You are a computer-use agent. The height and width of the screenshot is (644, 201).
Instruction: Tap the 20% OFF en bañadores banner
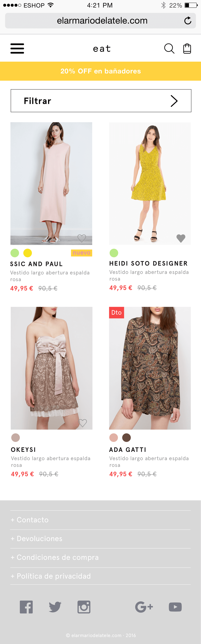coord(100,71)
